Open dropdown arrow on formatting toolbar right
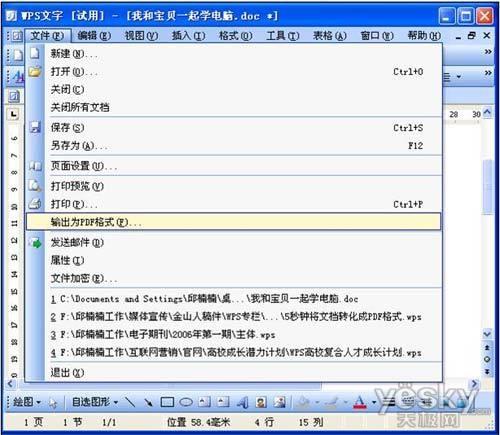Viewport: 500px width, 435px height. pyautogui.click(x=459, y=77)
